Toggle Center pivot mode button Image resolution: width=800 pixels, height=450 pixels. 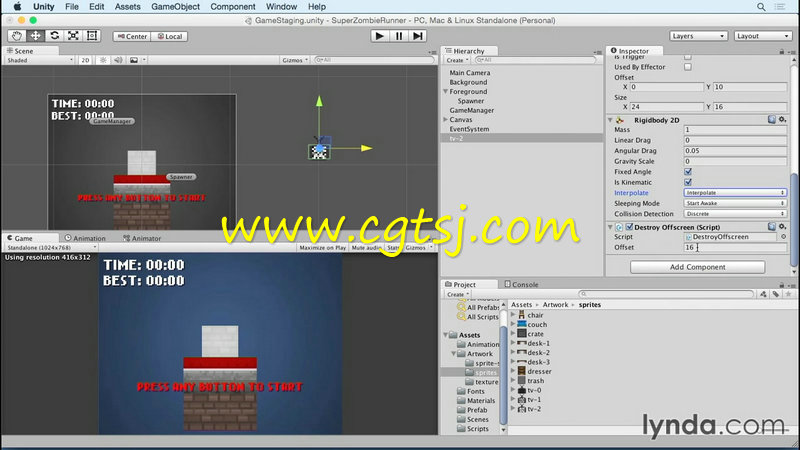132,36
